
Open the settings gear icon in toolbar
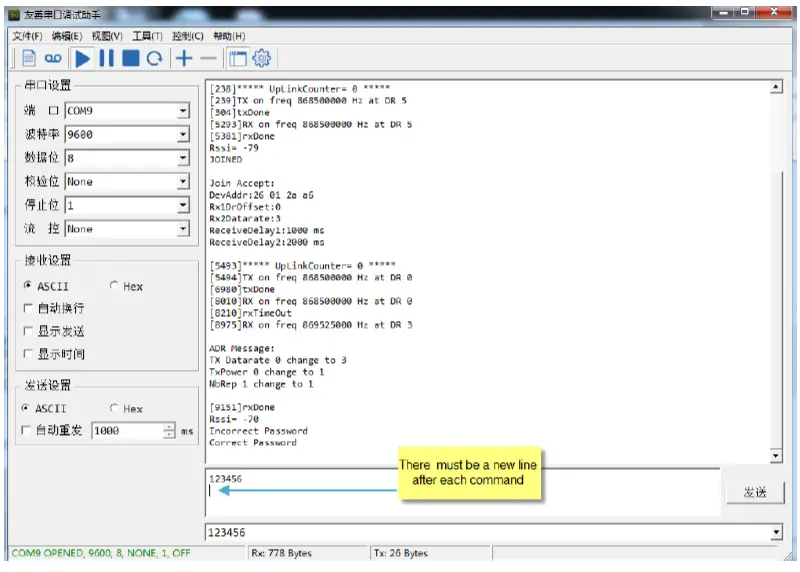coord(262,59)
